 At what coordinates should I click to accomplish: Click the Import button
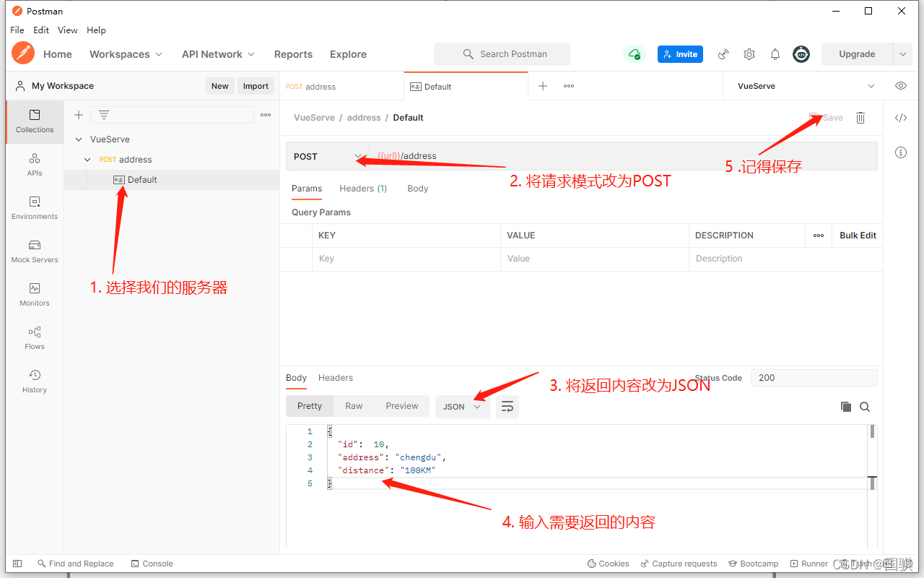coord(256,86)
